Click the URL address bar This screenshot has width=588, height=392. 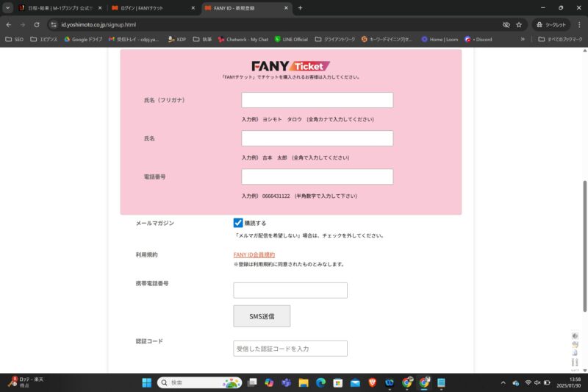(x=278, y=25)
